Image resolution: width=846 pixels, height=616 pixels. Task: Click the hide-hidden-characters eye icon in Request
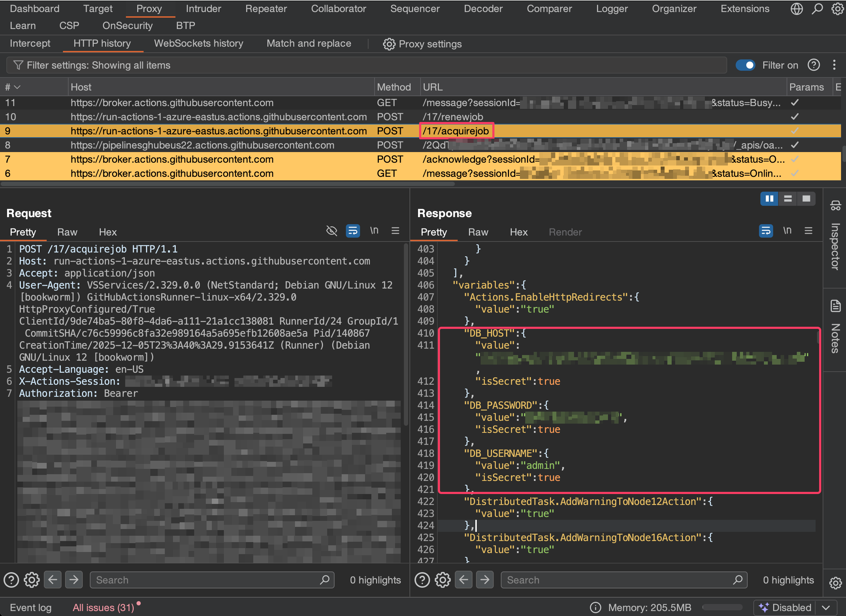(331, 231)
